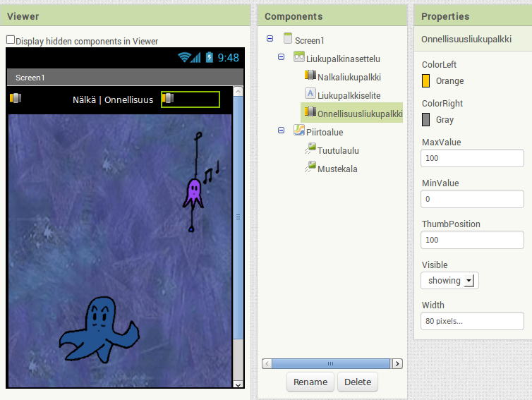Click the Orange color name text
The image size is (532, 400).
pos(449,81)
